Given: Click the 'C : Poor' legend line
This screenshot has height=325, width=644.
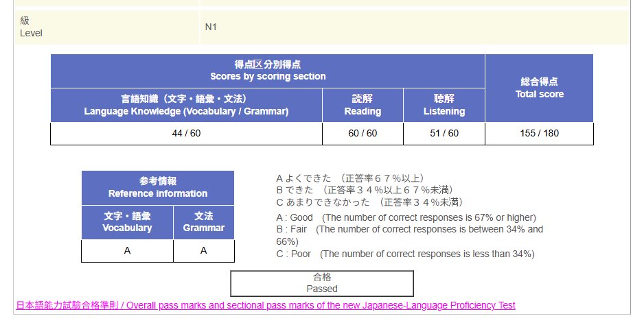Looking at the screenshot, I should (x=405, y=254).
